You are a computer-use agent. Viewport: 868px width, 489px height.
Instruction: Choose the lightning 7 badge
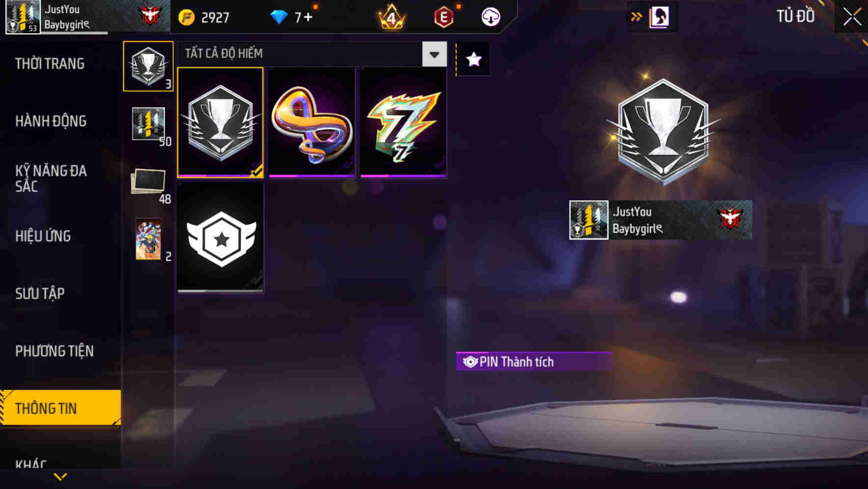(x=403, y=123)
